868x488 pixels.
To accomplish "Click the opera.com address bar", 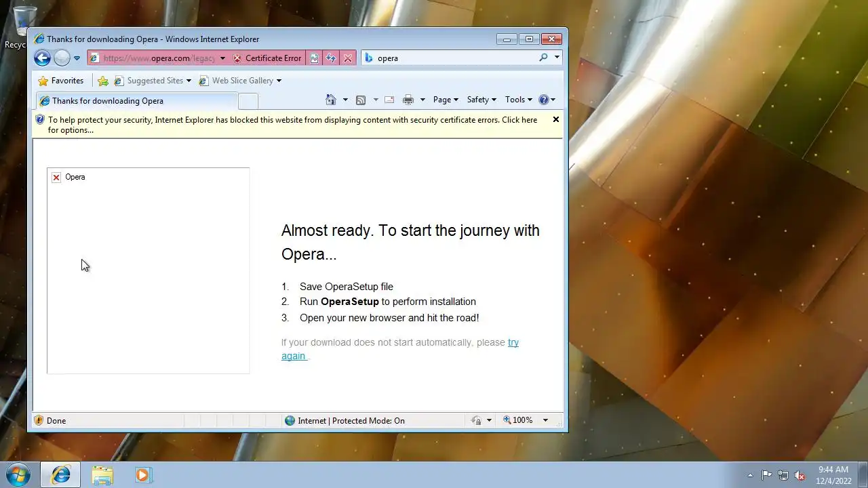I will click(158, 58).
